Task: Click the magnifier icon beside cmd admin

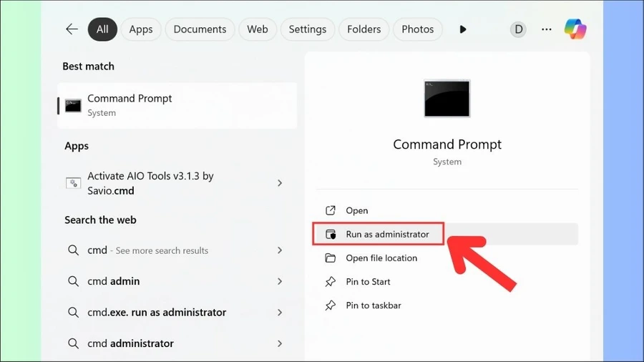Action: [73, 281]
